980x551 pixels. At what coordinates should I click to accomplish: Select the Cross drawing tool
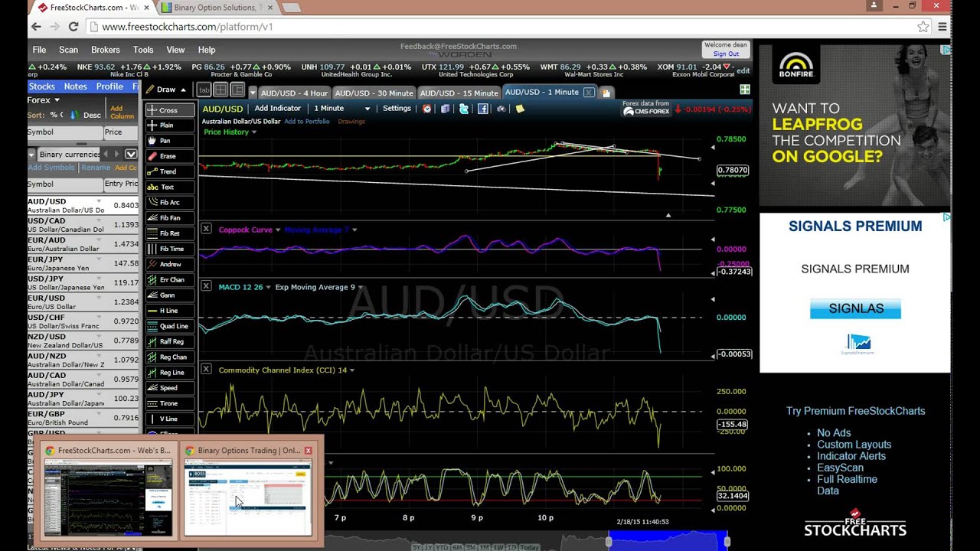[169, 110]
